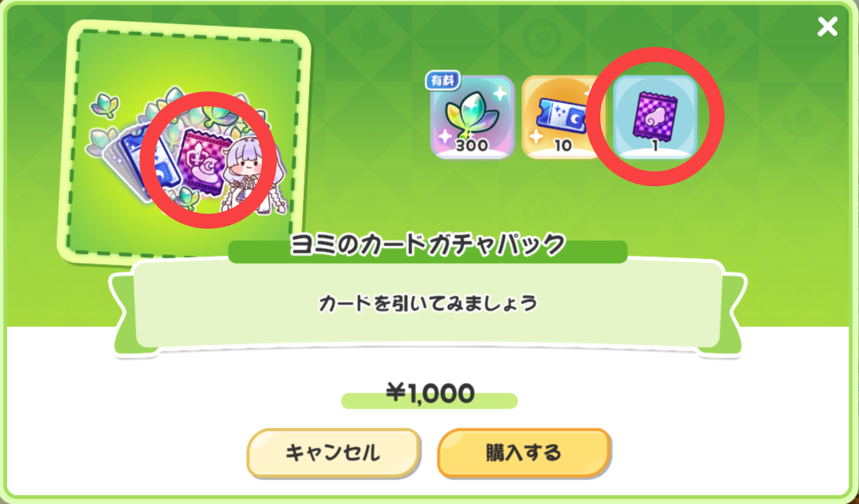The width and height of the screenshot is (859, 504).
Task: Tap the 10 quantity on blue ticket
Action: click(x=563, y=146)
